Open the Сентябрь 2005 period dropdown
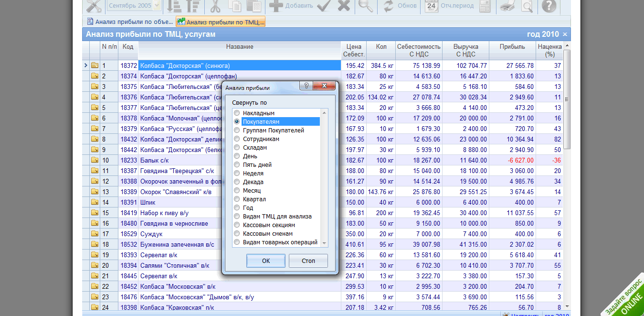Screen dimensions: 644x316 click(157, 6)
